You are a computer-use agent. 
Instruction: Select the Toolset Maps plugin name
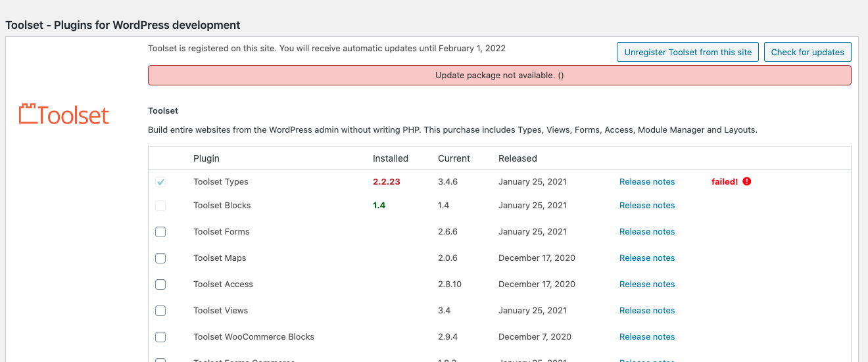click(x=220, y=258)
